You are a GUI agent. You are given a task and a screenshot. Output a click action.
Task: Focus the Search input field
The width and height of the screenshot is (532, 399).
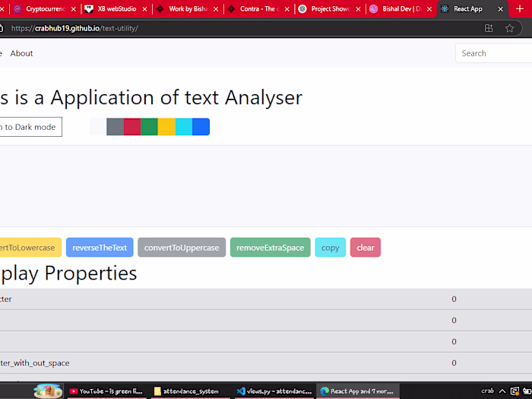(x=494, y=53)
